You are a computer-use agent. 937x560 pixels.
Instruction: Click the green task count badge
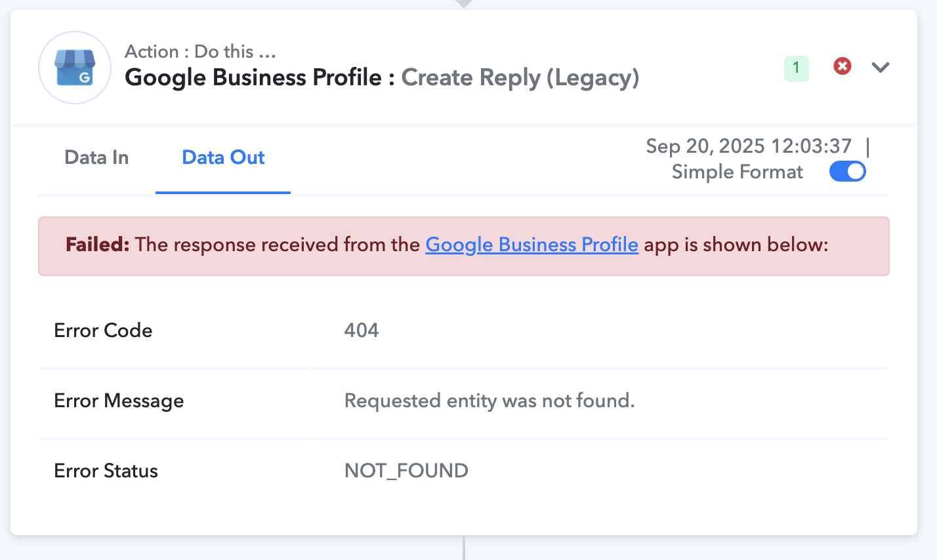[x=797, y=68]
